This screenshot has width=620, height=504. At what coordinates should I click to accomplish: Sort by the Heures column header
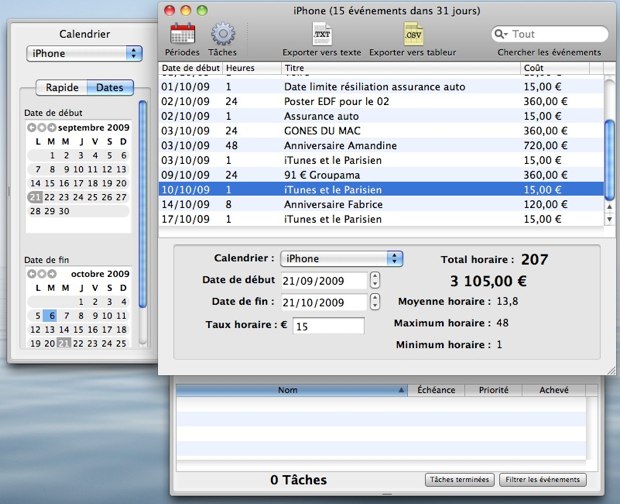point(252,68)
